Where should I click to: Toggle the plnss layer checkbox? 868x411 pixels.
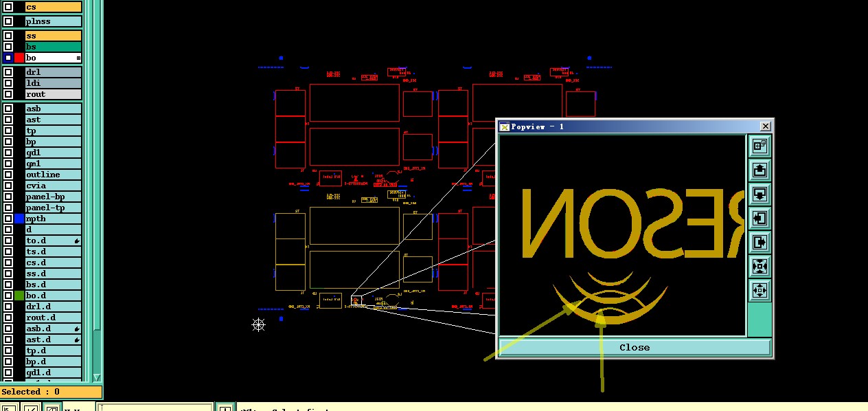[8, 21]
